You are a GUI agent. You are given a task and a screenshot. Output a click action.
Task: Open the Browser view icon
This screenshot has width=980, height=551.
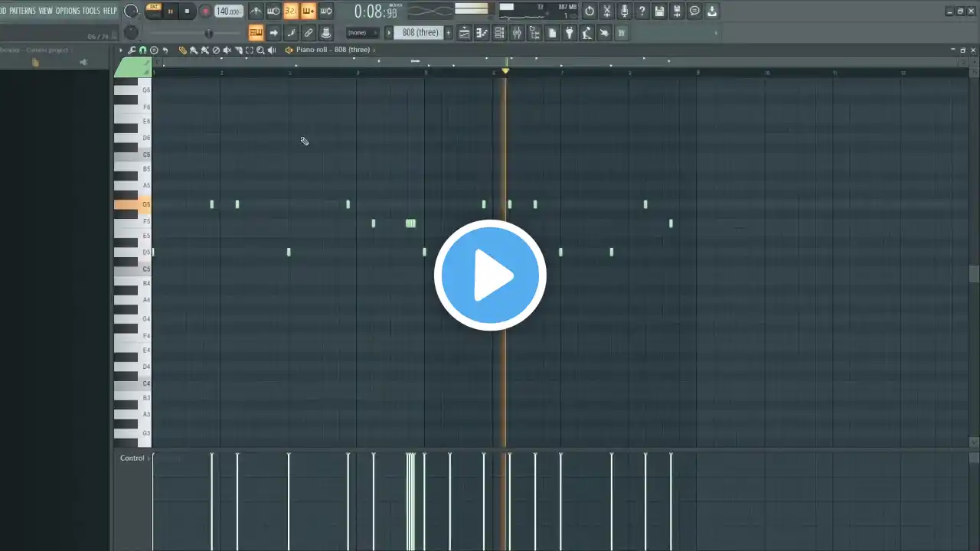pyautogui.click(x=534, y=33)
